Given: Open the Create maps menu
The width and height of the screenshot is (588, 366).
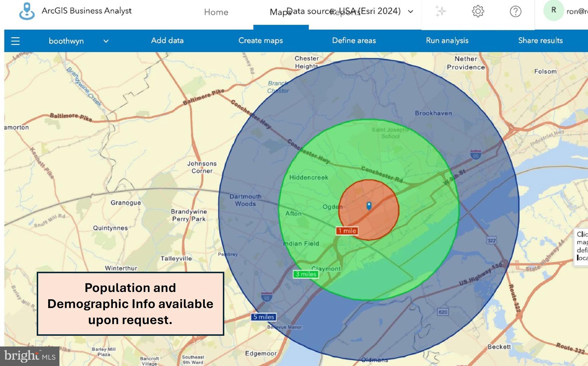Looking at the screenshot, I should [260, 40].
